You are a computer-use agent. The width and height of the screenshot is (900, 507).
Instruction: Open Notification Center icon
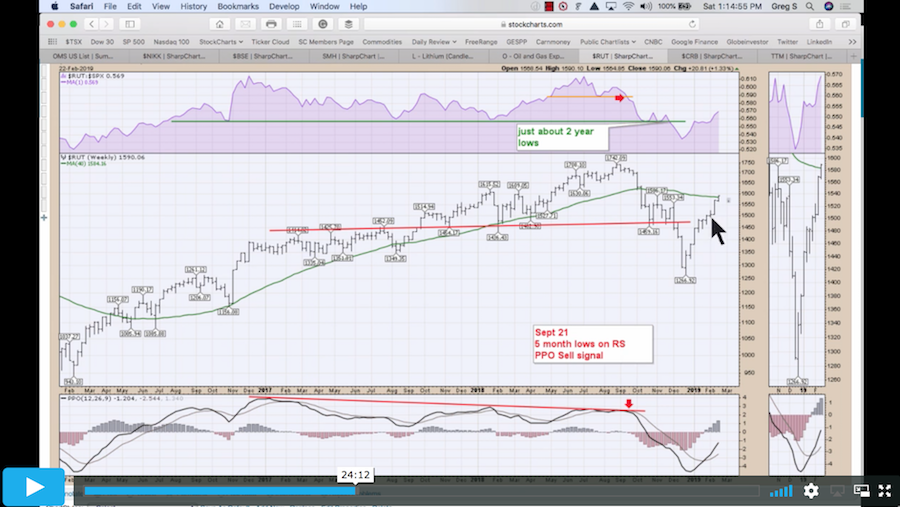(x=846, y=6)
